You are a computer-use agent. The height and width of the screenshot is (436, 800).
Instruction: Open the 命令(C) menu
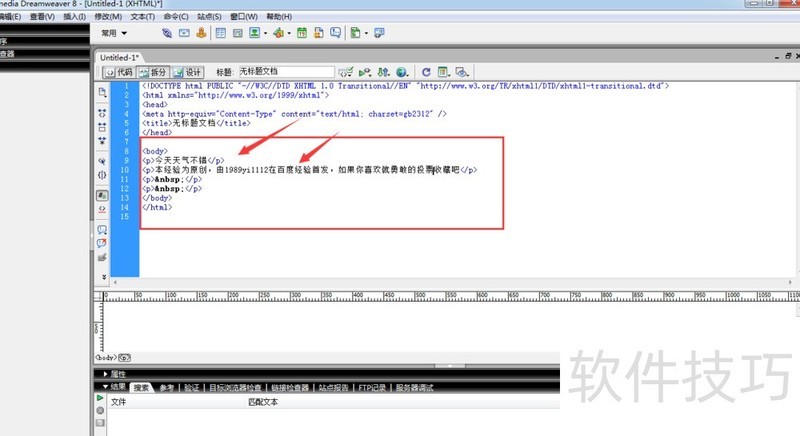(176, 17)
